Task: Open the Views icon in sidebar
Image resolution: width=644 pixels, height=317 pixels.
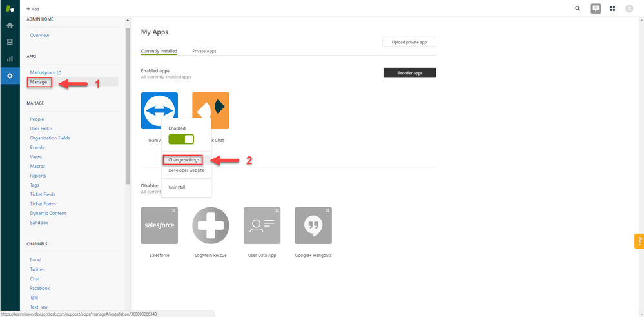Action: coord(10,43)
